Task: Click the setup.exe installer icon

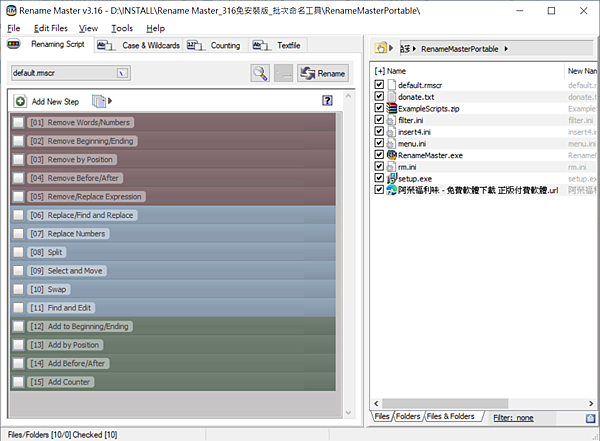Action: [391, 178]
